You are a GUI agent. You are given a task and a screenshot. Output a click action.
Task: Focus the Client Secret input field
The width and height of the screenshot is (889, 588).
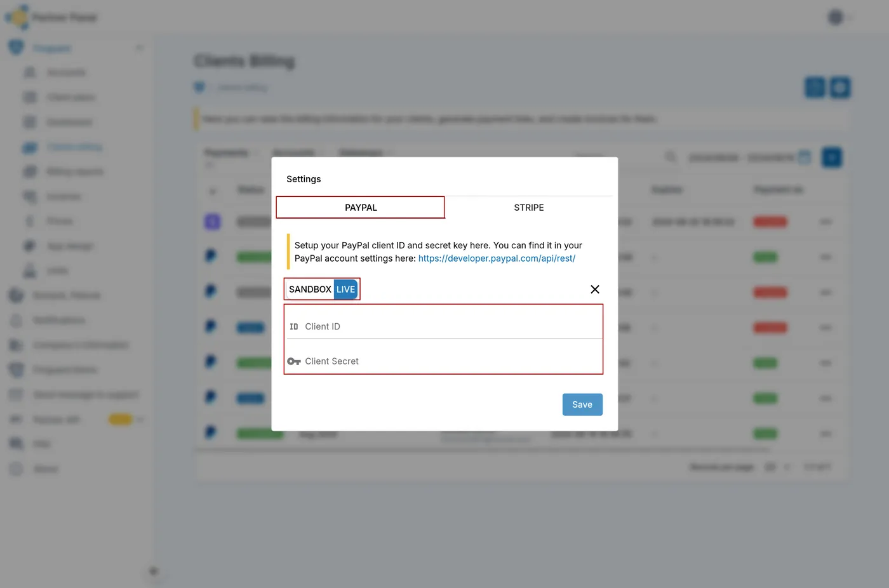tap(444, 361)
